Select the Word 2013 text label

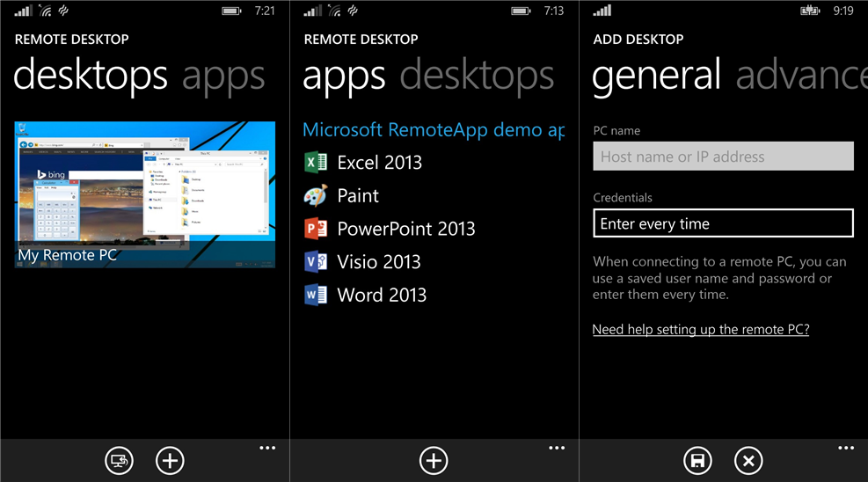point(382,296)
